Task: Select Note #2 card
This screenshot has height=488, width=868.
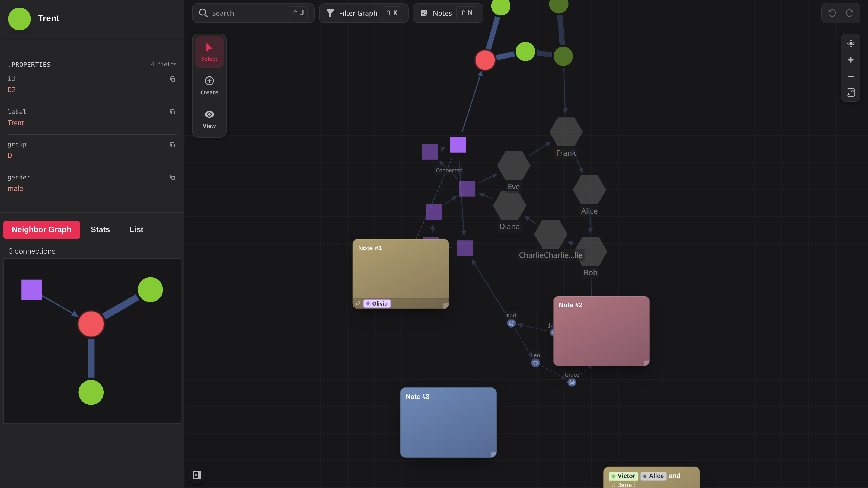Action: click(601, 331)
